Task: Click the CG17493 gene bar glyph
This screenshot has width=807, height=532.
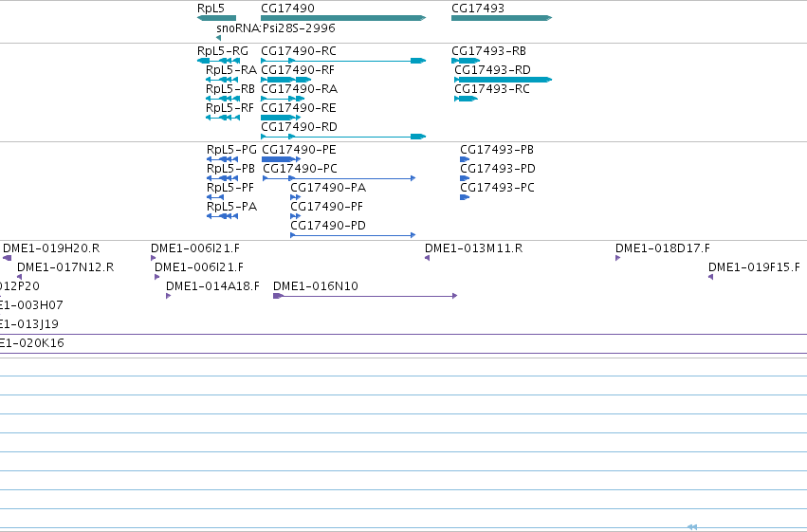Action: click(x=502, y=18)
